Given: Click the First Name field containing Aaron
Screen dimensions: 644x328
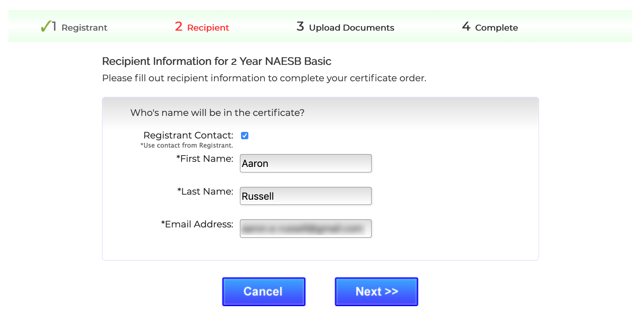Looking at the screenshot, I should [306, 163].
